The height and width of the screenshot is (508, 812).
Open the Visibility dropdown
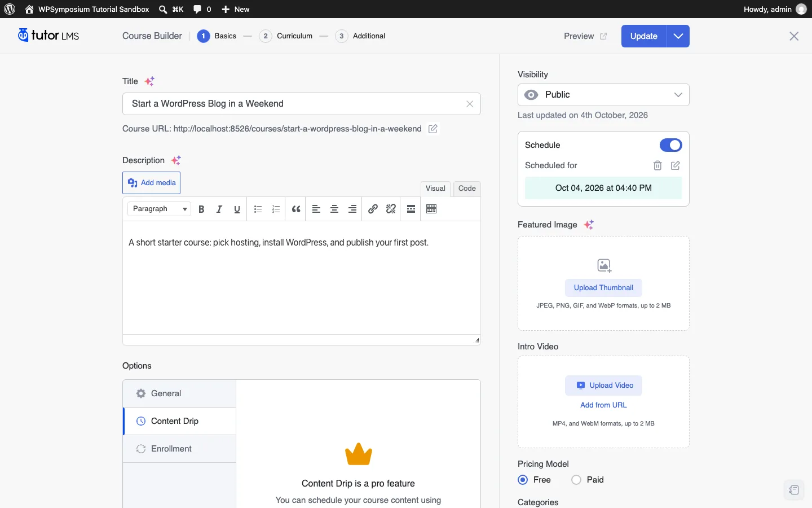(603, 95)
